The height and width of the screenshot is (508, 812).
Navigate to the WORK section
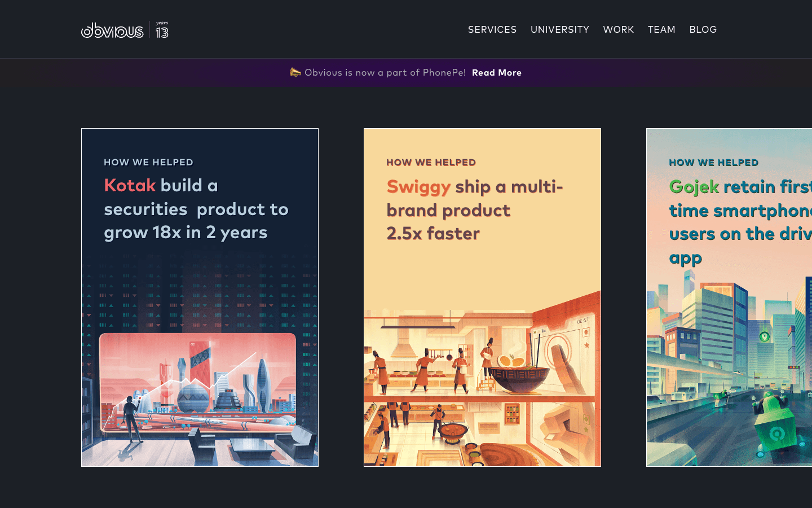(x=618, y=29)
